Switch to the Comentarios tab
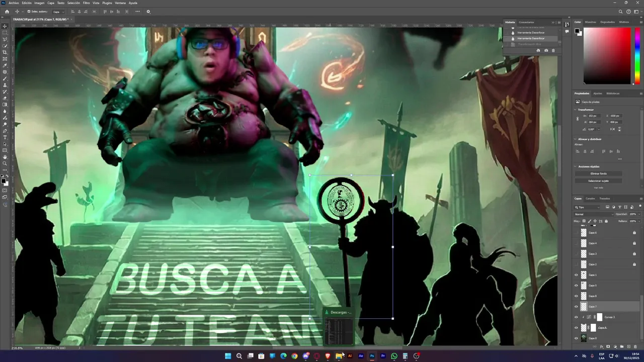This screenshot has height=362, width=644. (x=527, y=22)
